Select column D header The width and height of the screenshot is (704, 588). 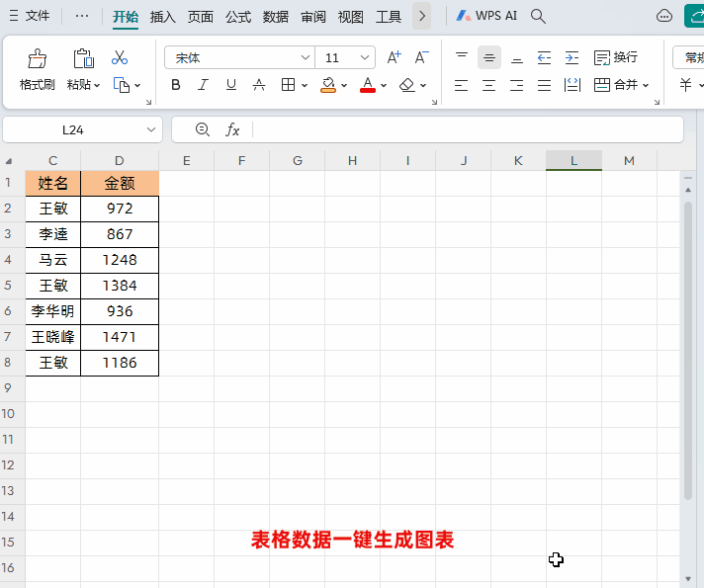(x=120, y=161)
